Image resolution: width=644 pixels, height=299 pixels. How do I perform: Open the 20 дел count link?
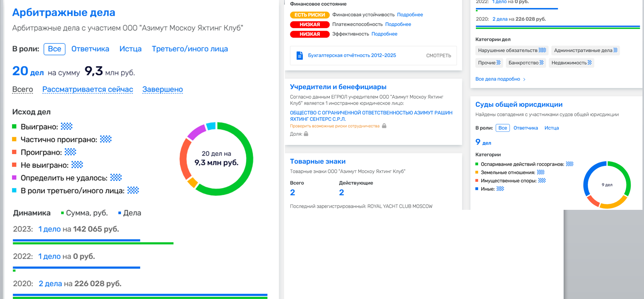(x=28, y=71)
